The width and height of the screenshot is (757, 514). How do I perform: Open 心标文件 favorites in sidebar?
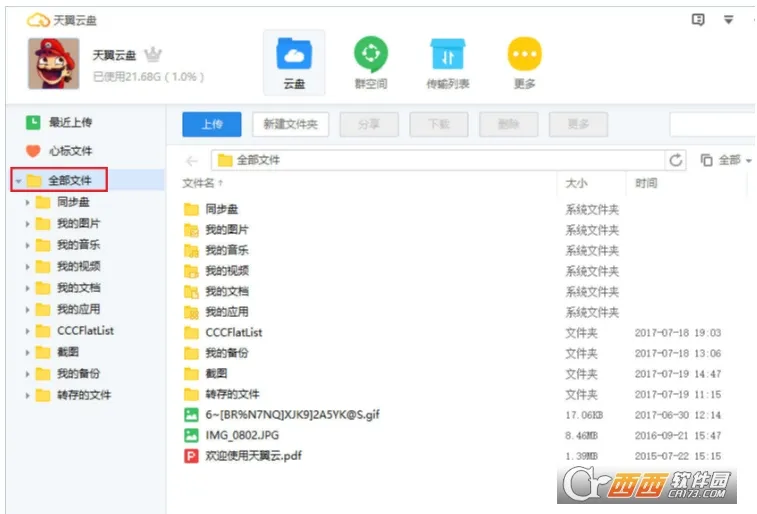(x=70, y=151)
